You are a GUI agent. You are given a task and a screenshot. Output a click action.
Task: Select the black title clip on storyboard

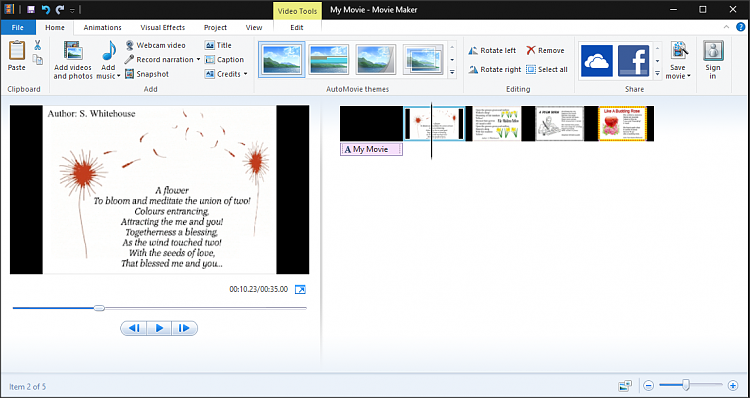371,124
